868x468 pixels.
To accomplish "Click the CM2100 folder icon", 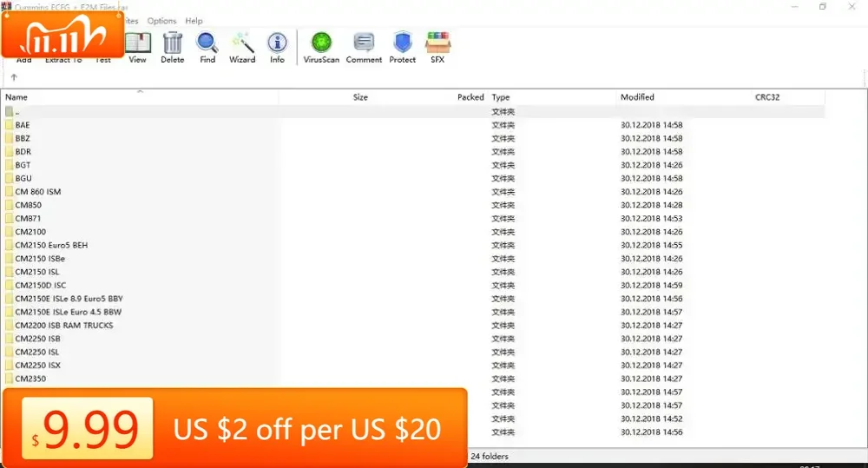I will [9, 232].
